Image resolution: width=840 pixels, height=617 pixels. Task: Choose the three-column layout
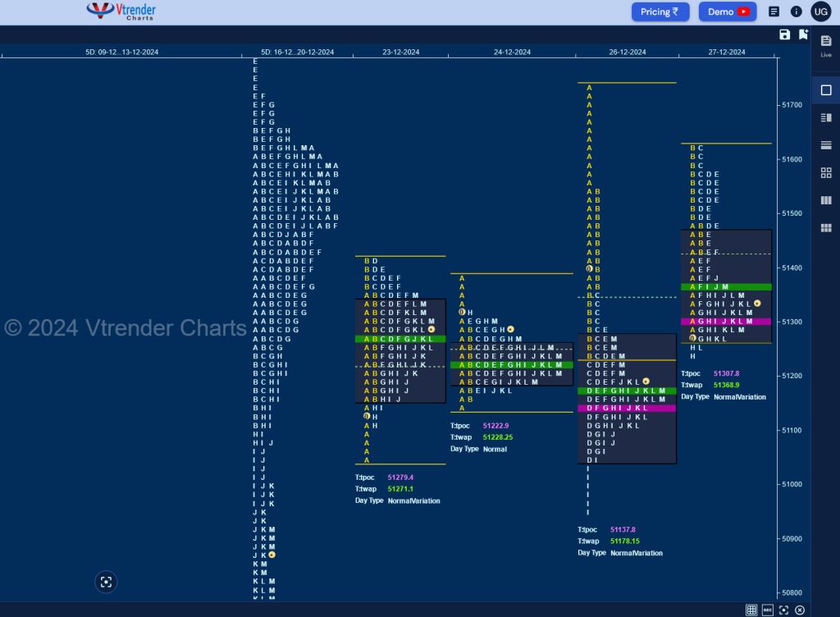826,200
